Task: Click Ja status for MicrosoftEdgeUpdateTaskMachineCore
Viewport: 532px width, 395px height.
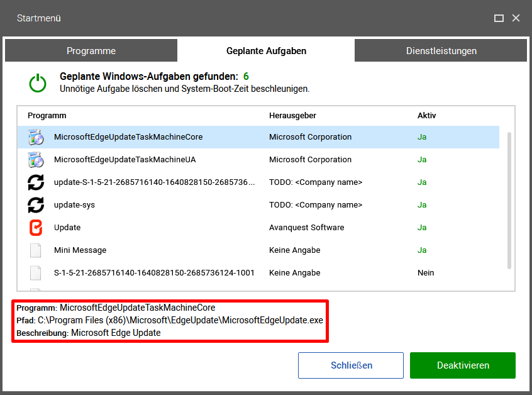Action: [x=422, y=136]
